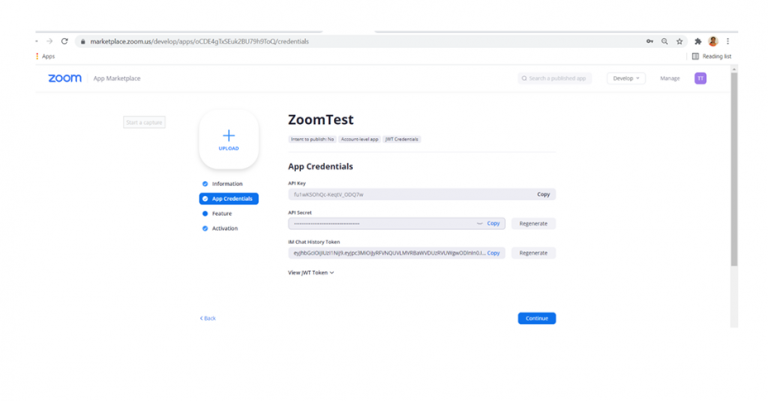Go to Feature step
Viewport: 768px width, 401px height.
pyautogui.click(x=217, y=213)
